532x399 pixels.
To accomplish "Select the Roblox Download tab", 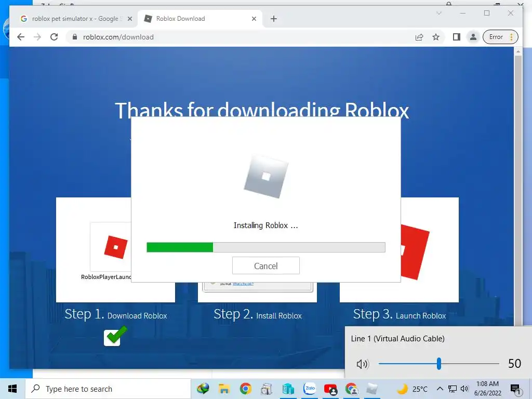I will point(200,19).
